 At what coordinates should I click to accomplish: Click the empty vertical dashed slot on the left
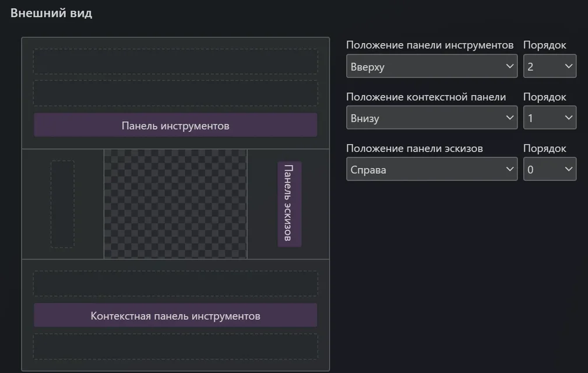(62, 204)
